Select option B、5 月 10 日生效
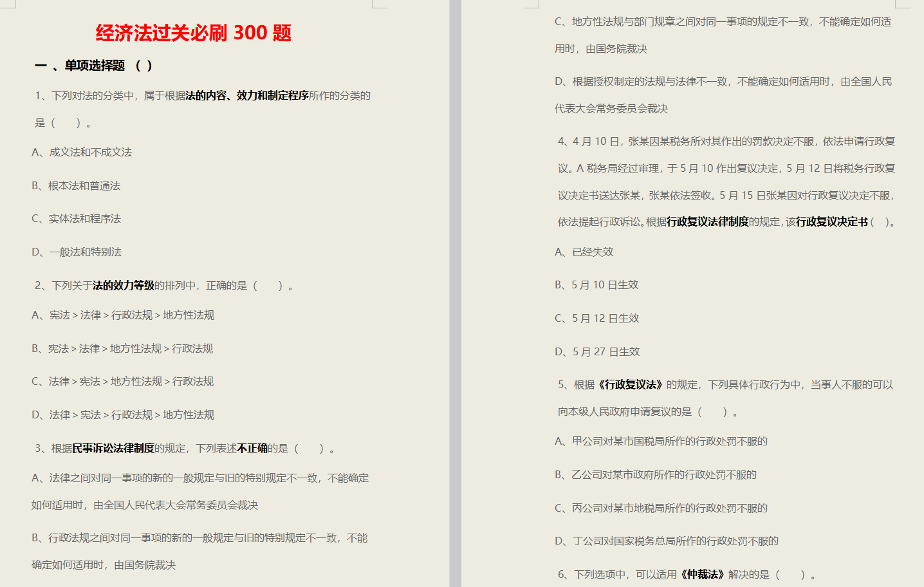Screen dimensions: 924x587 point(596,285)
